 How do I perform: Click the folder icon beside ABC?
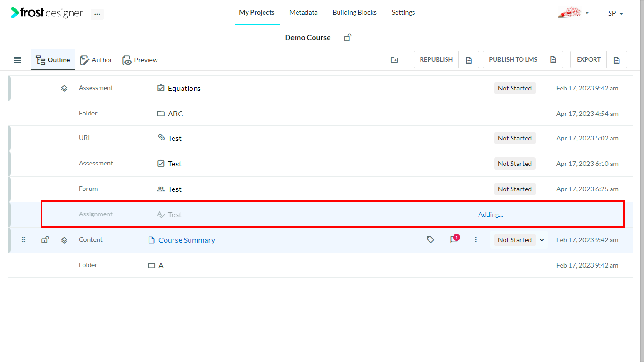(161, 114)
